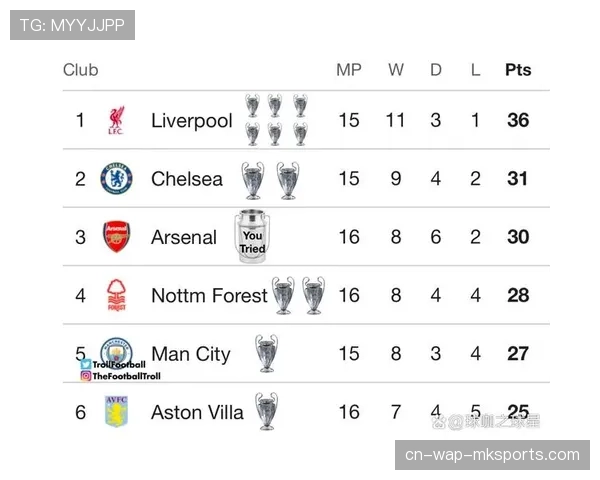Select the Liverpool team name
The image size is (600, 480).
(191, 121)
